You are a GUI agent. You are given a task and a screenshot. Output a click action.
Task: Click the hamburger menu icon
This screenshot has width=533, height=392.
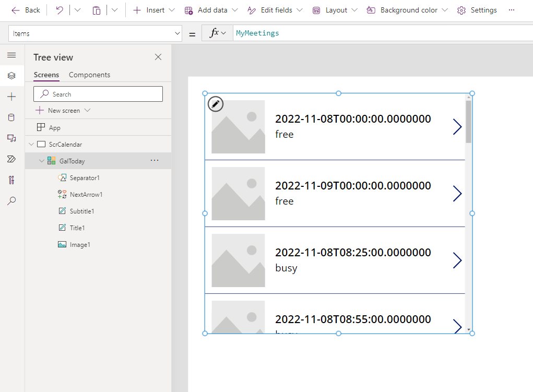(x=11, y=55)
